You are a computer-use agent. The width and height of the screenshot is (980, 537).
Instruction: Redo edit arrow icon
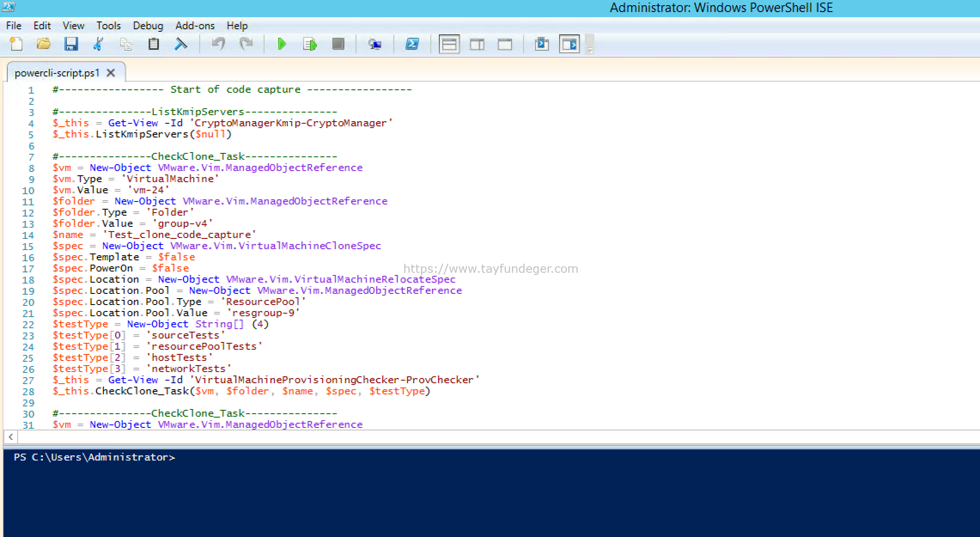246,44
